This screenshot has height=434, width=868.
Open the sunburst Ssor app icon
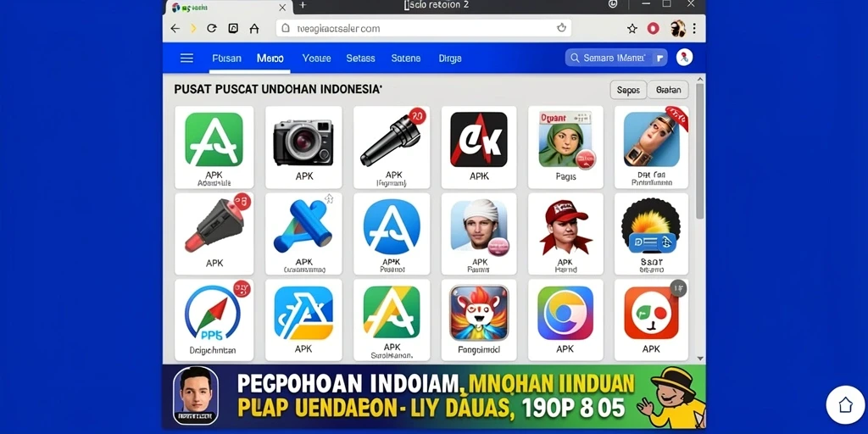tap(650, 225)
